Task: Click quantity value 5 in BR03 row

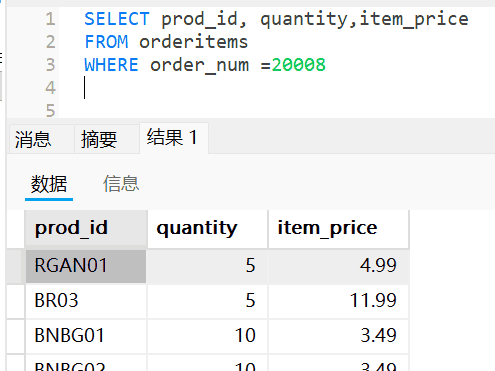Action: pos(207,301)
